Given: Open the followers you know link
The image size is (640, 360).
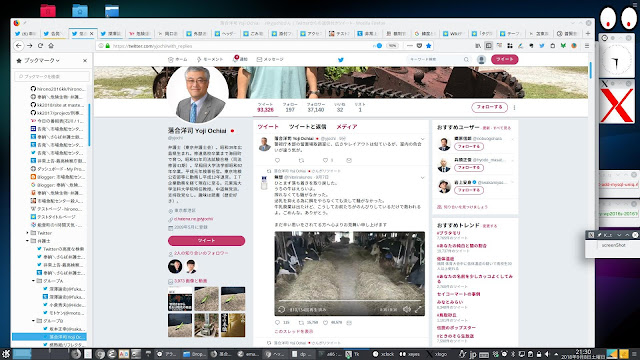Looking at the screenshot, I should coord(201,253).
